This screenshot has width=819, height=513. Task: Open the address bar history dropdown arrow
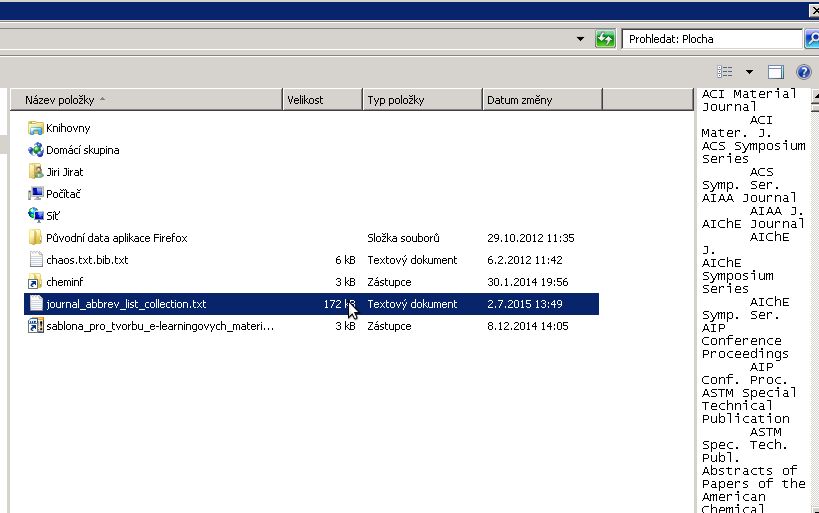[580, 39]
